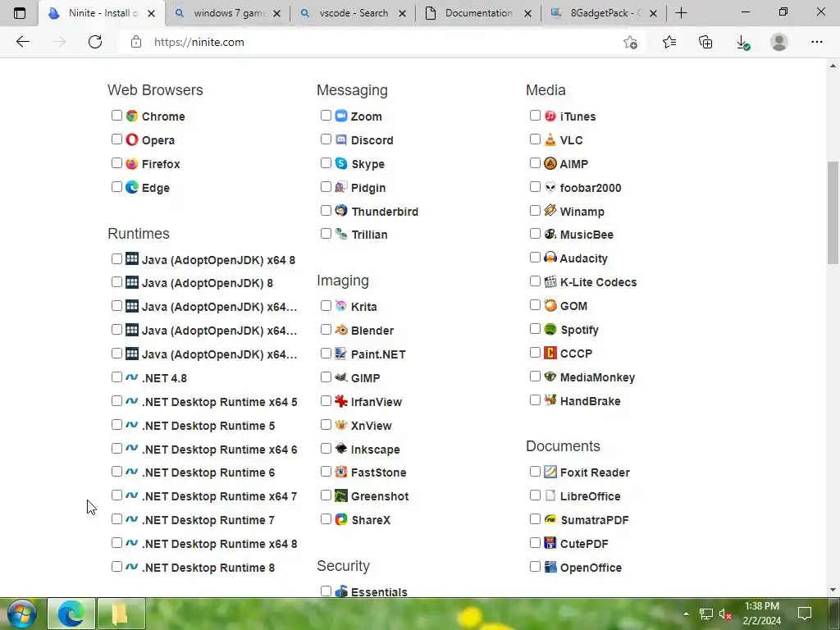
Task: Check the Edge checkbox
Action: [116, 186]
